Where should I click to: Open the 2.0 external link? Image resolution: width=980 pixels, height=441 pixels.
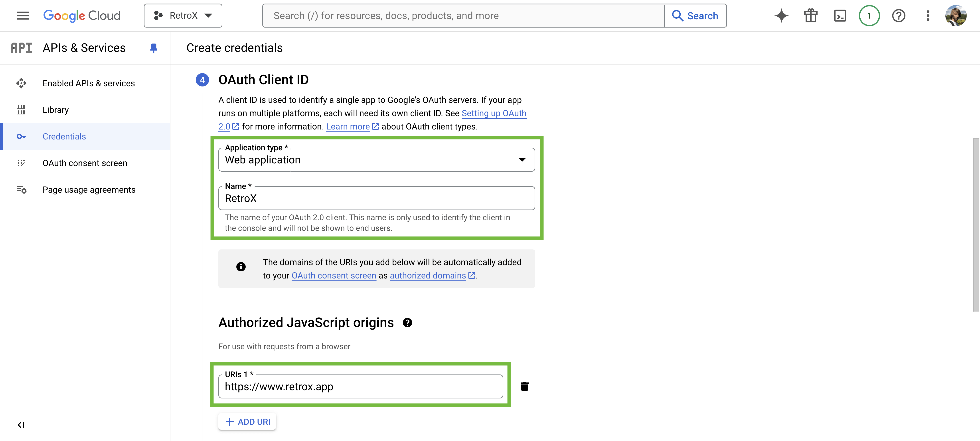(x=229, y=127)
